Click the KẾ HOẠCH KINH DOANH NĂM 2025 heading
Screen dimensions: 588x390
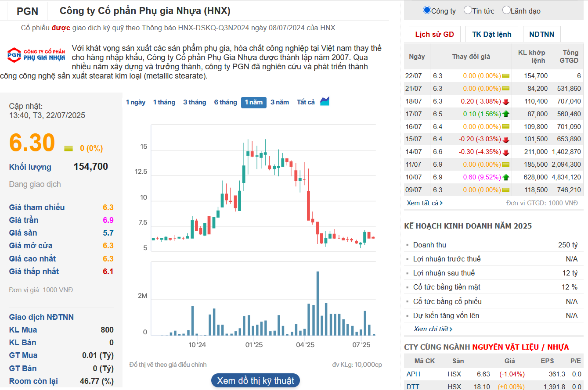(x=468, y=226)
